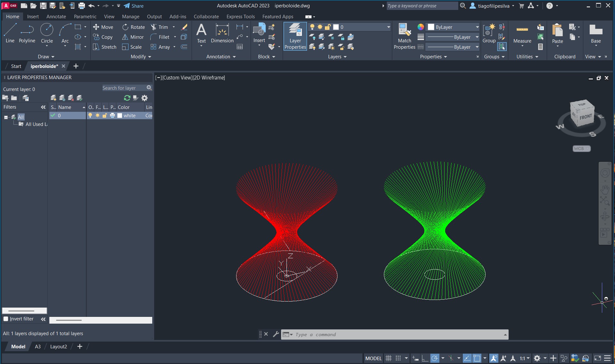Refresh the layer list
The height and width of the screenshot is (364, 615).
coord(127,98)
